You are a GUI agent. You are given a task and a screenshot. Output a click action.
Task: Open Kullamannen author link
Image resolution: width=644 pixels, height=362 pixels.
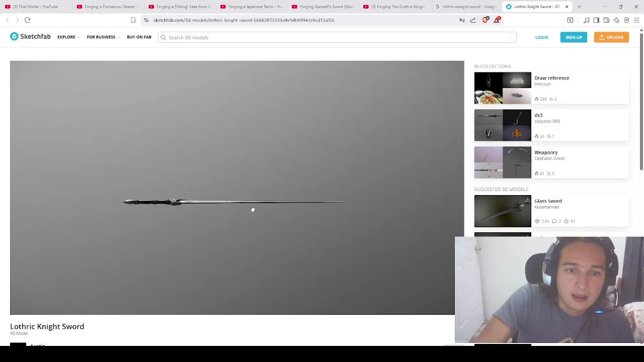click(546, 207)
